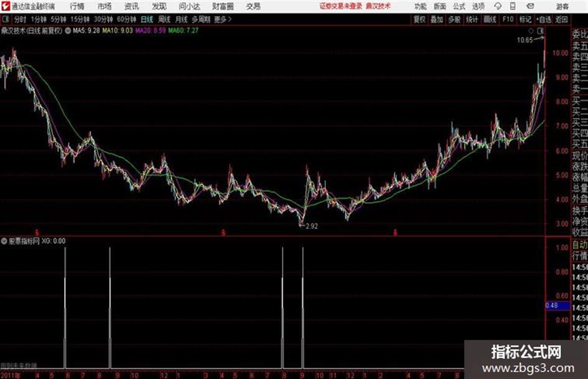
Task: Open the 版面 menu
Action: (439, 6)
